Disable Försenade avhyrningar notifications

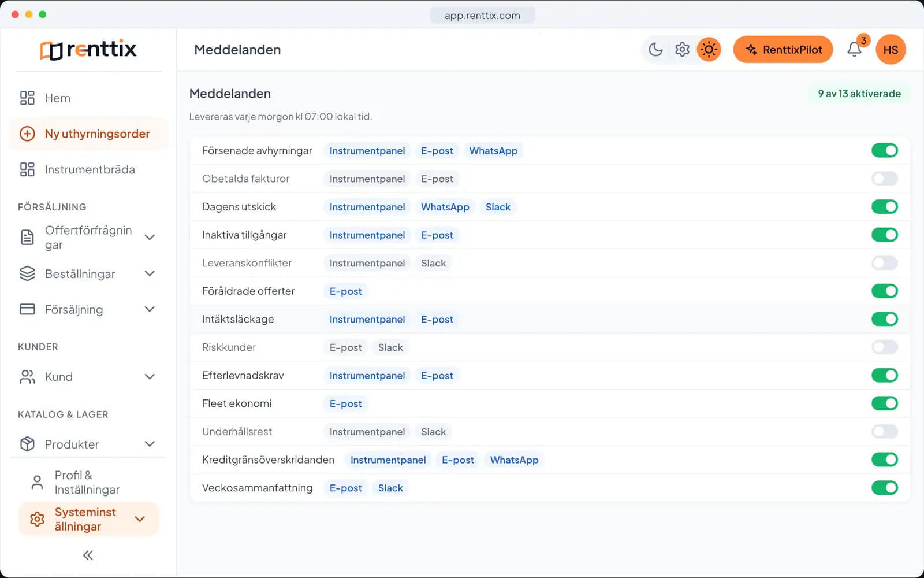(x=885, y=151)
